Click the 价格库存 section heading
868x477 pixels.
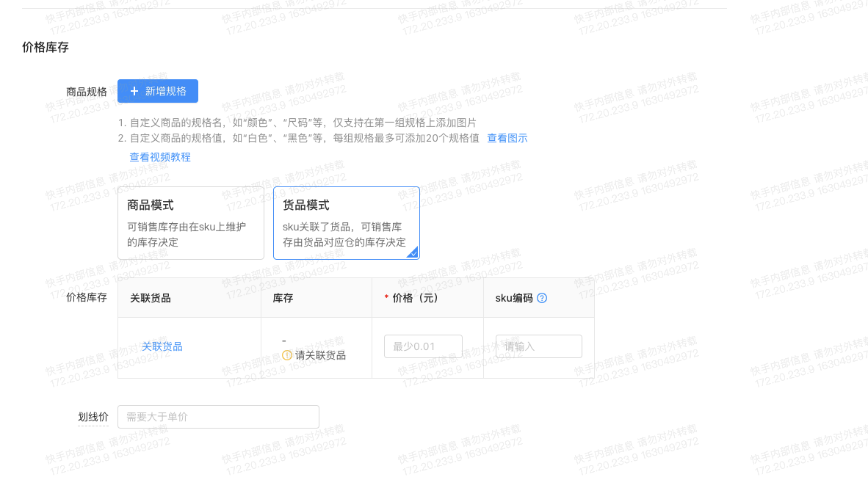point(46,48)
